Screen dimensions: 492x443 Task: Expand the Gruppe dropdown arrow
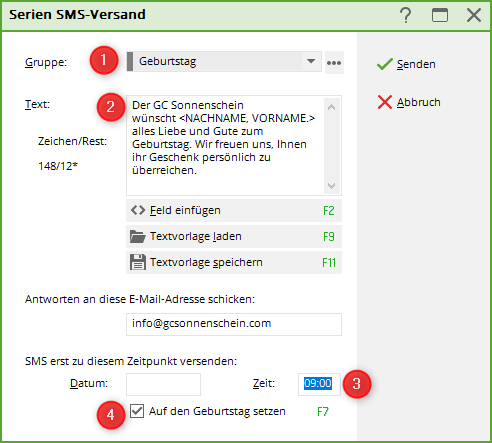pyautogui.click(x=311, y=61)
